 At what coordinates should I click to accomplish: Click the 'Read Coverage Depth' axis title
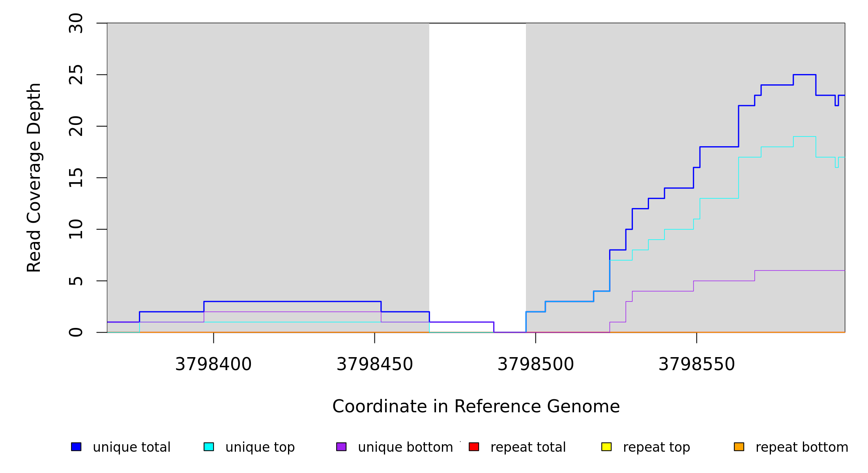click(34, 177)
